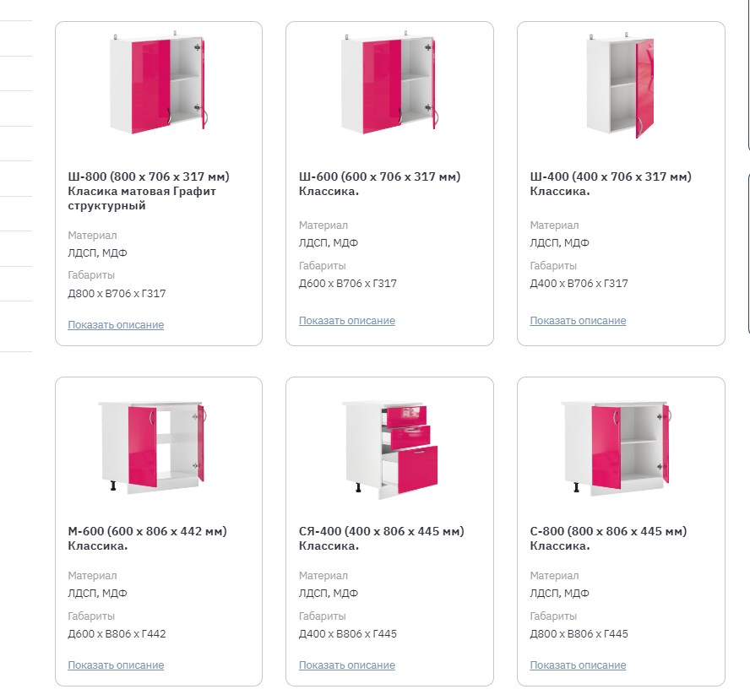The height and width of the screenshot is (700, 750).
Task: Expand 'Показать описание' under С-800 cabinet
Action: tap(579, 665)
